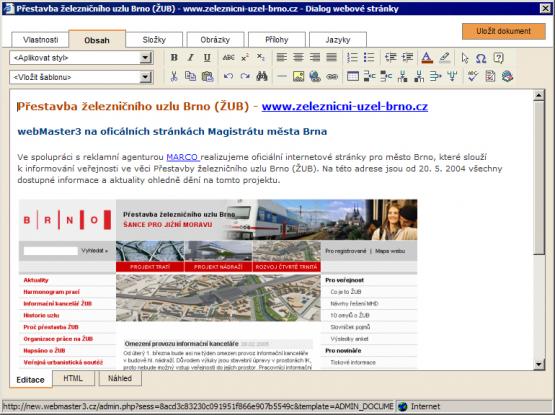555x415 pixels.
Task: Click the merge-cells-right table icon
Action: pyautogui.click(x=435, y=76)
